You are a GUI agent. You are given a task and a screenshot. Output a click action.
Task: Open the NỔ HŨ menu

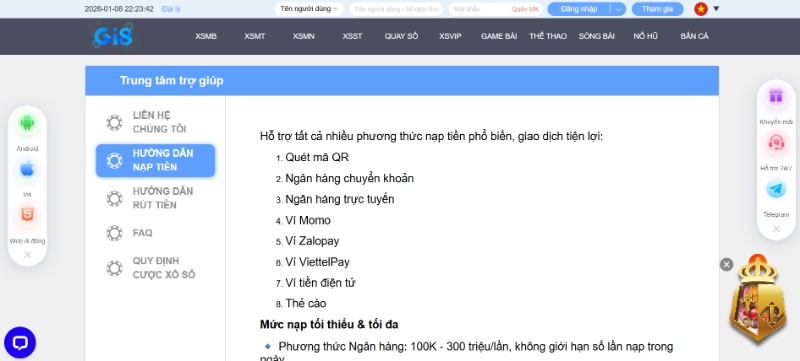pyautogui.click(x=645, y=36)
